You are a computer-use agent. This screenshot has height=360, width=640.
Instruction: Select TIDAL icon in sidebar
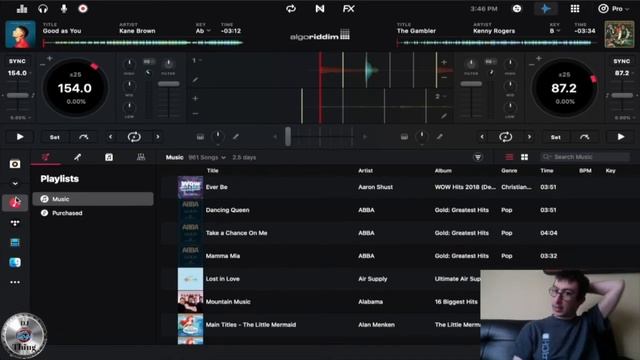point(15,223)
